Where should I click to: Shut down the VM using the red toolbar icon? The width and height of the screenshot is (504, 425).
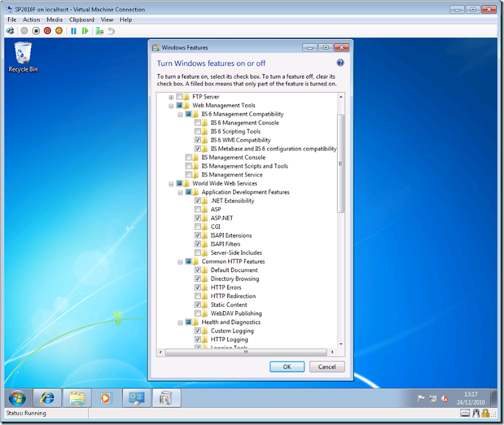tap(46, 30)
